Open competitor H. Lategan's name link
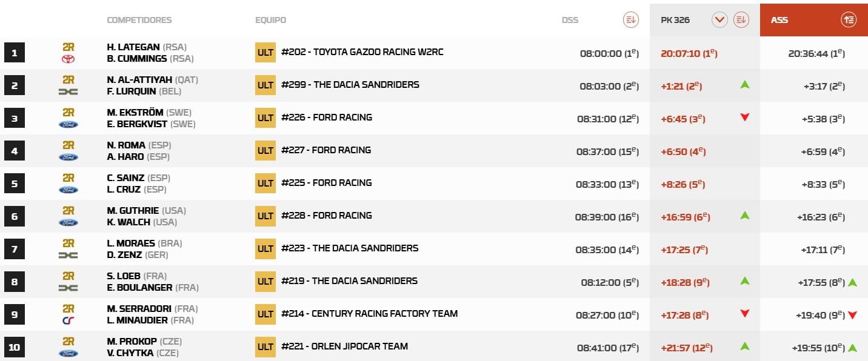The image size is (868, 361). (x=135, y=47)
